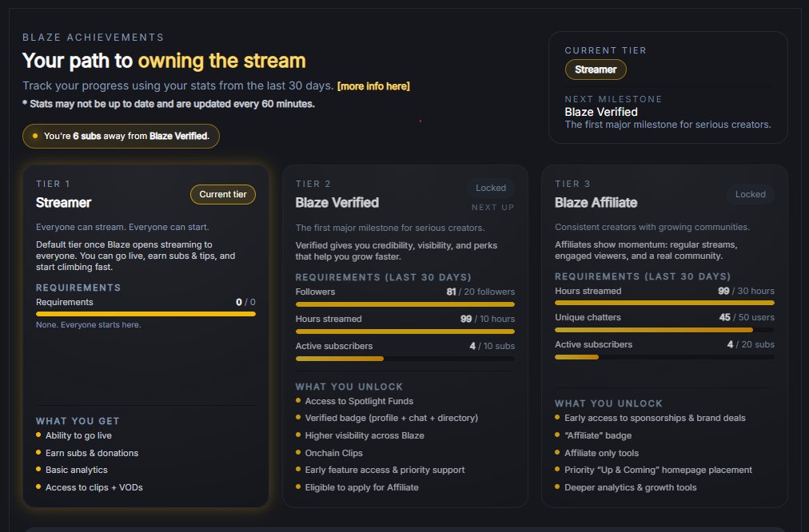Click "Deeper analytics & growth tools" item
This screenshot has width=809, height=532.
click(x=630, y=487)
